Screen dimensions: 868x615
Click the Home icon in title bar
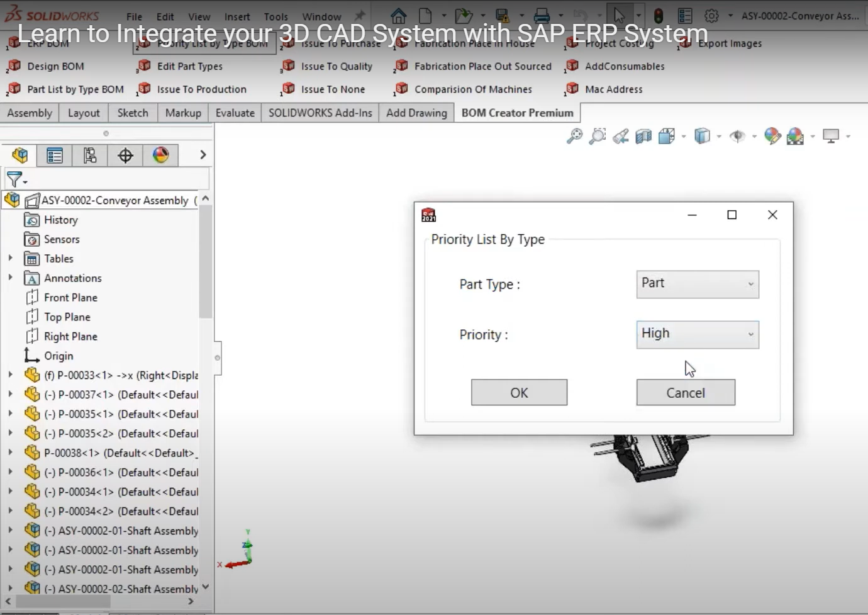[x=398, y=16]
